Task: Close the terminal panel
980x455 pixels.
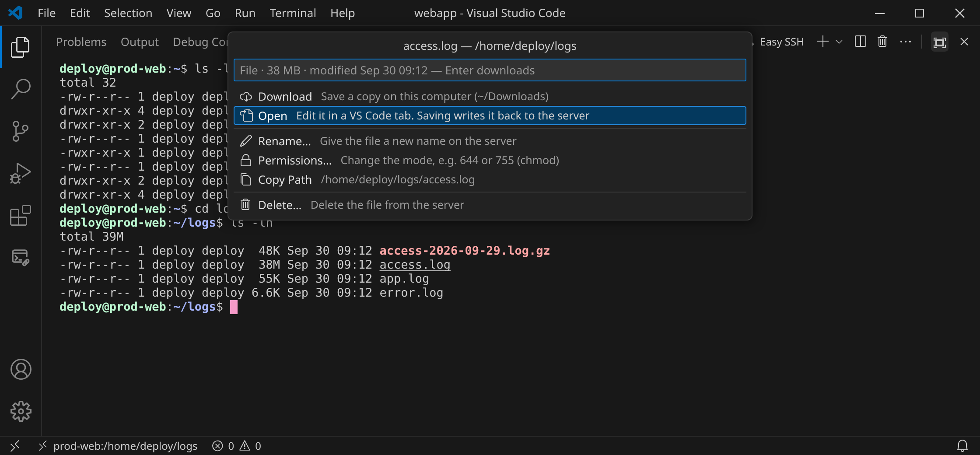Action: pos(964,42)
